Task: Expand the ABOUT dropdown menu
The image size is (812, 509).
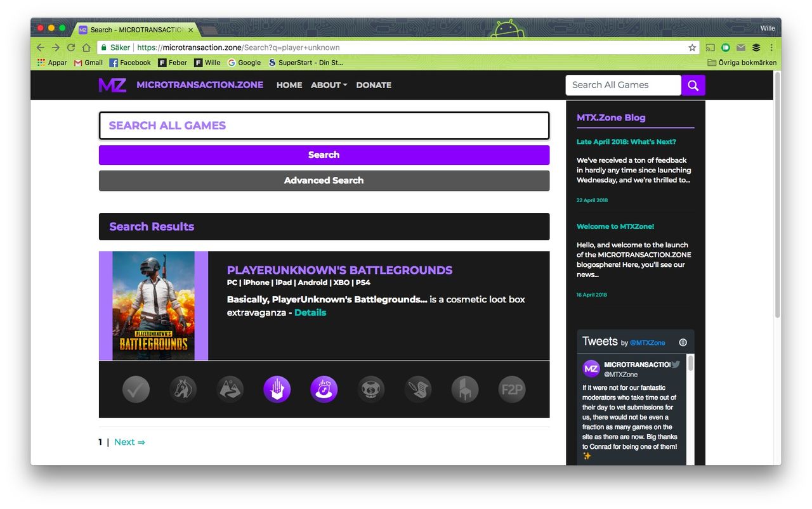Action: tap(329, 85)
